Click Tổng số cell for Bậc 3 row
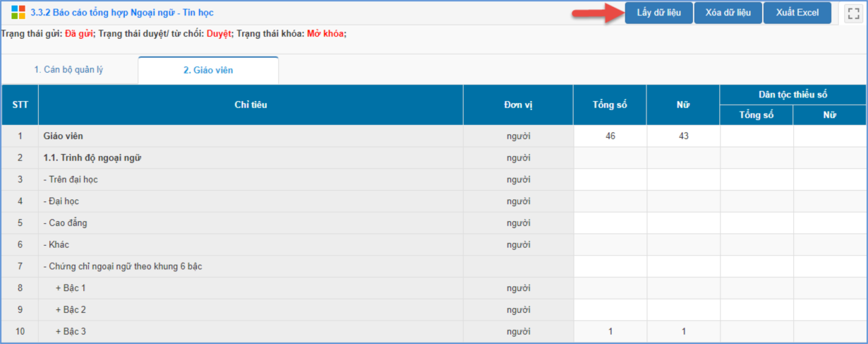This screenshot has height=344, width=868. [610, 331]
